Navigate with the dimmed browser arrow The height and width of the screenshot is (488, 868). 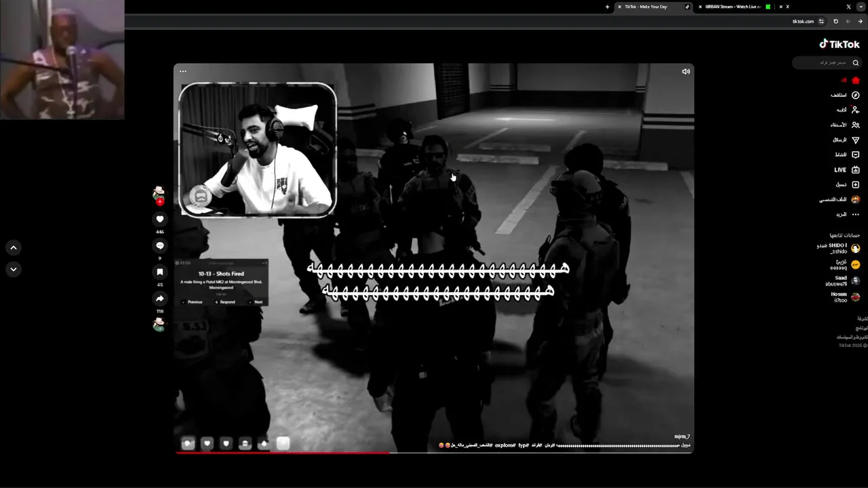pyautogui.click(x=848, y=22)
